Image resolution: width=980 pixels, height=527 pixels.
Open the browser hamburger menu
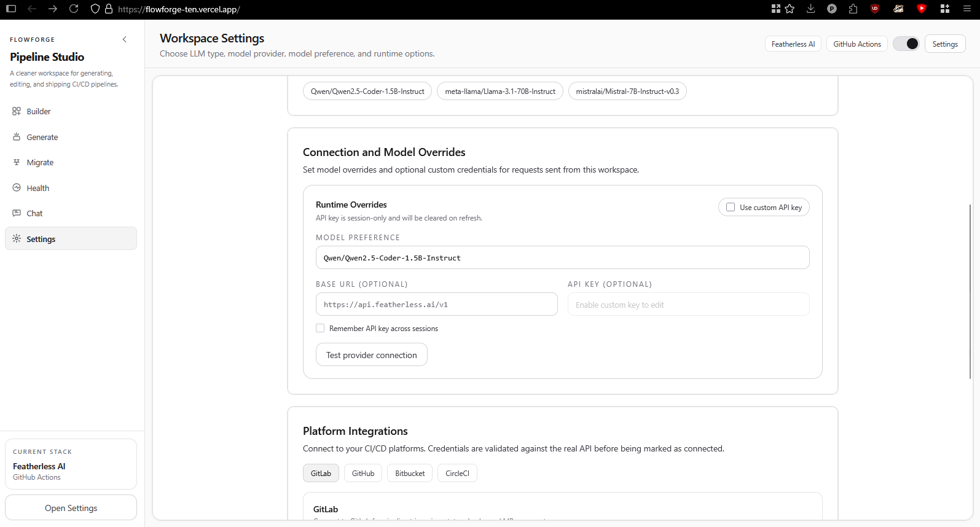(x=967, y=9)
